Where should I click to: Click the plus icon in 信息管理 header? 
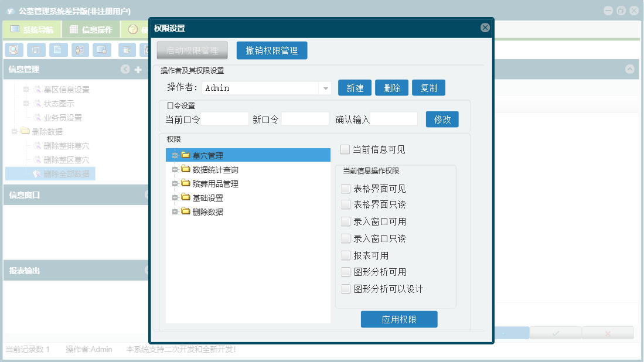coord(138,70)
